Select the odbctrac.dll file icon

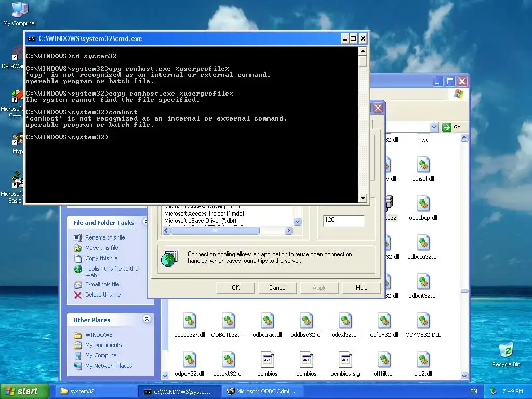click(268, 321)
